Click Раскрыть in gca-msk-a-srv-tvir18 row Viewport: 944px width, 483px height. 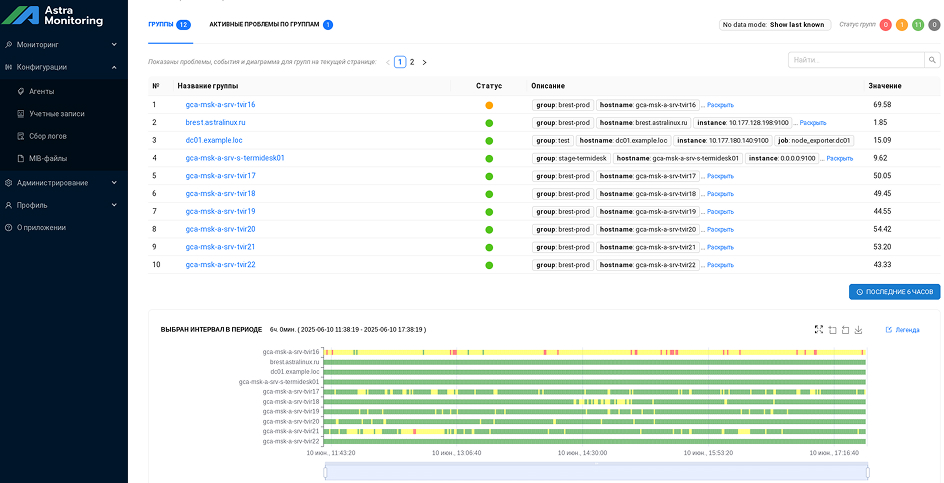[x=720, y=194]
